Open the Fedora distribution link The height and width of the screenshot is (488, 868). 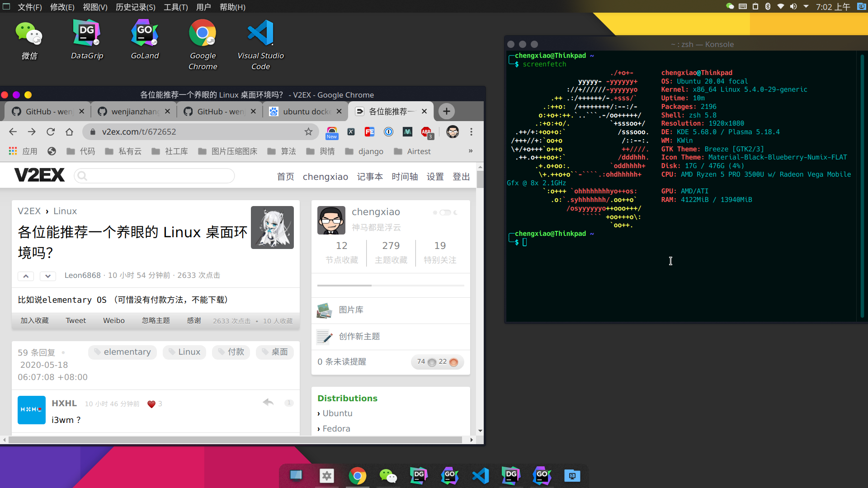336,428
